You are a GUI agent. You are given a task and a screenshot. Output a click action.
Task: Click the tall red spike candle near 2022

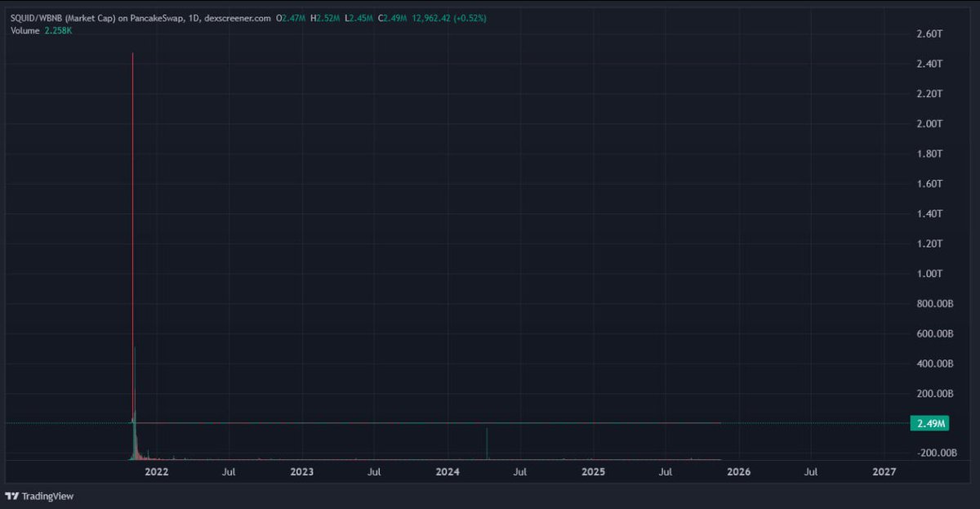click(132, 237)
